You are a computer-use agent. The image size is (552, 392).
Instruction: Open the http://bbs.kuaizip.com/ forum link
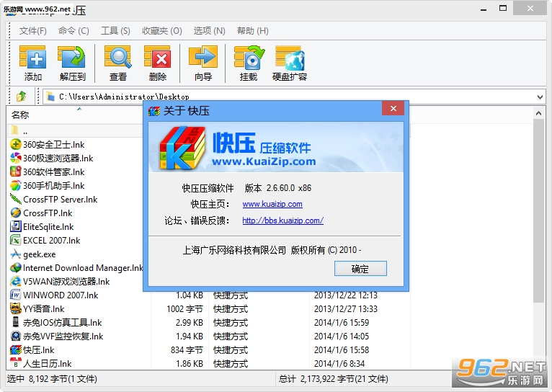point(282,220)
